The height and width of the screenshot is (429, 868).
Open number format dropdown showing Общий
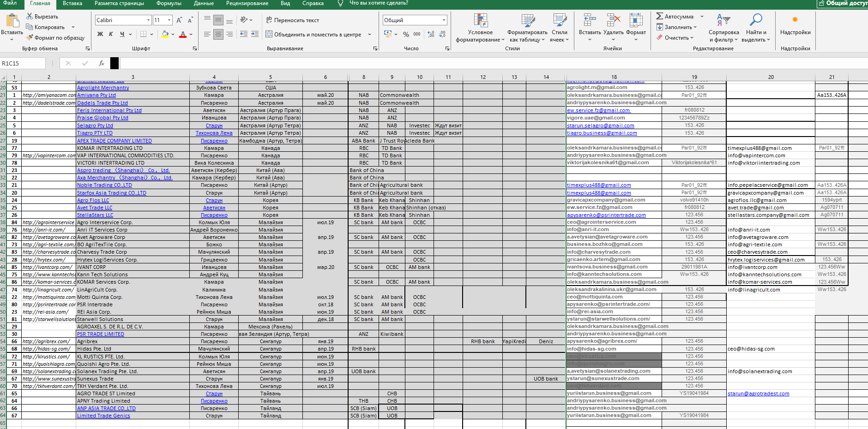click(444, 20)
